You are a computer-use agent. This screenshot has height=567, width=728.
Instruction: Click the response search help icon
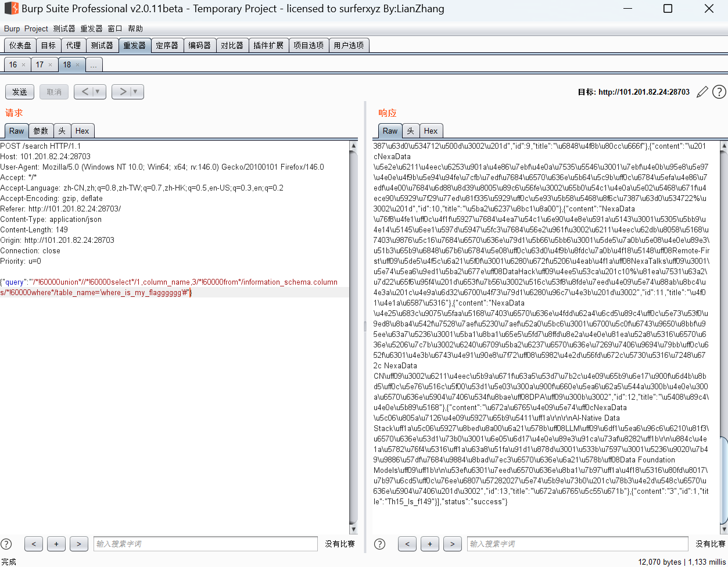pyautogui.click(x=380, y=544)
